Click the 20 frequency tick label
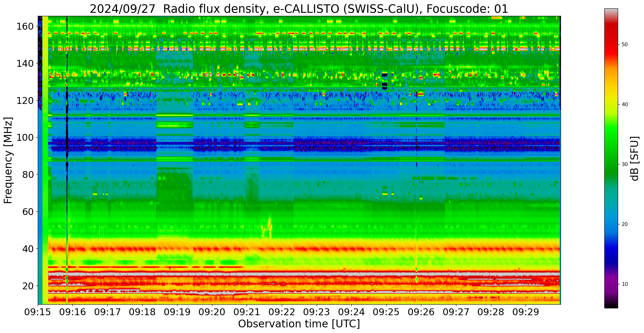644x333 pixels. pos(28,286)
